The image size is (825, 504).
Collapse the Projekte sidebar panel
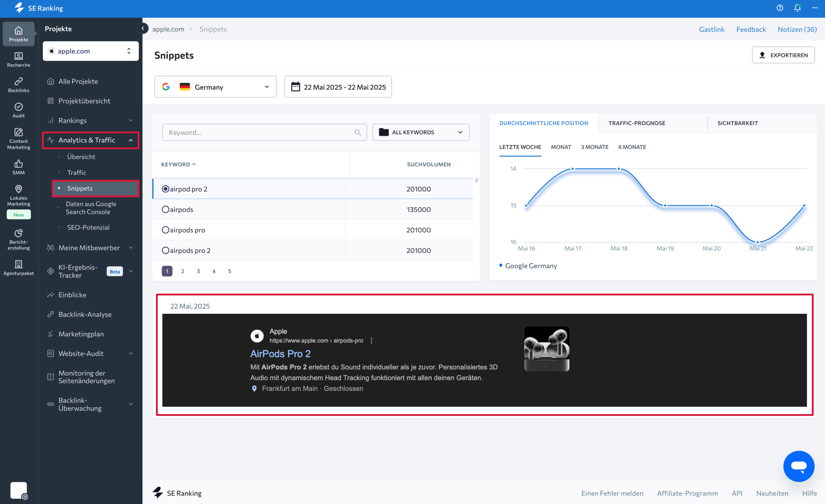point(143,28)
